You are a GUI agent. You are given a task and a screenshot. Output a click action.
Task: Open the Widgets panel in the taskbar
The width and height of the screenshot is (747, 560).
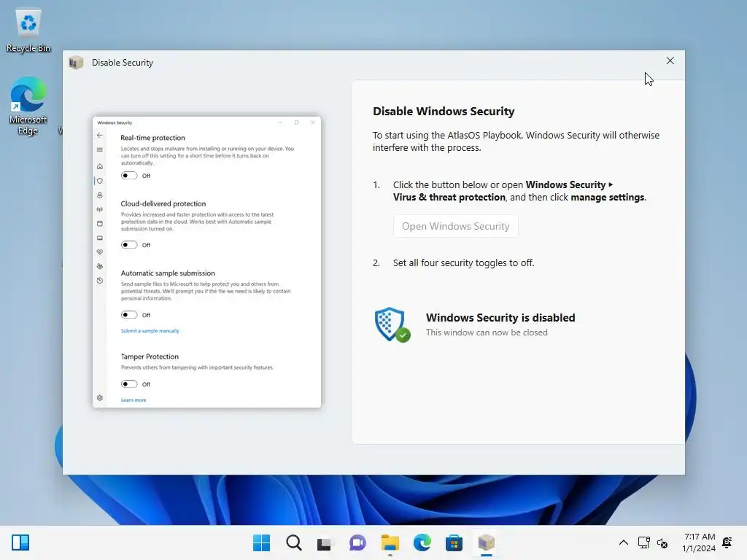[x=20, y=542]
